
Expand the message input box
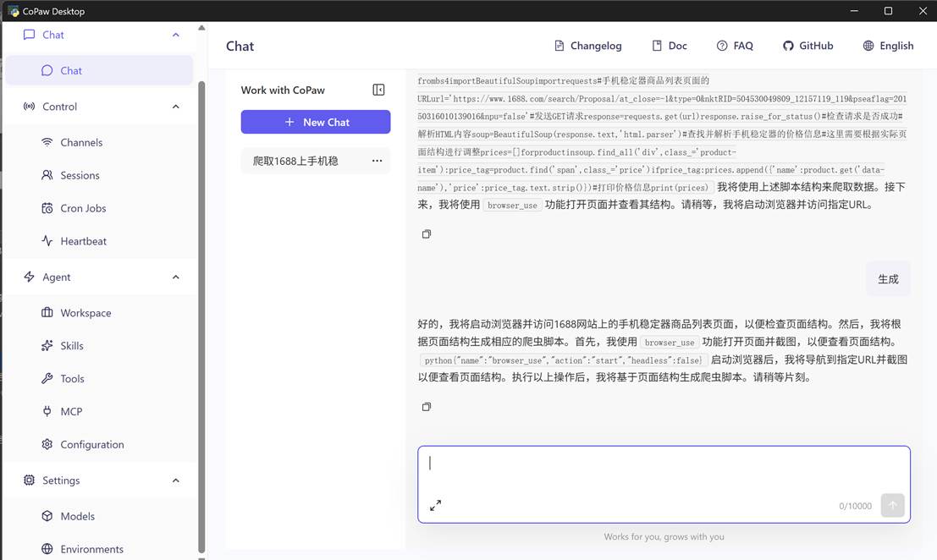(x=435, y=505)
